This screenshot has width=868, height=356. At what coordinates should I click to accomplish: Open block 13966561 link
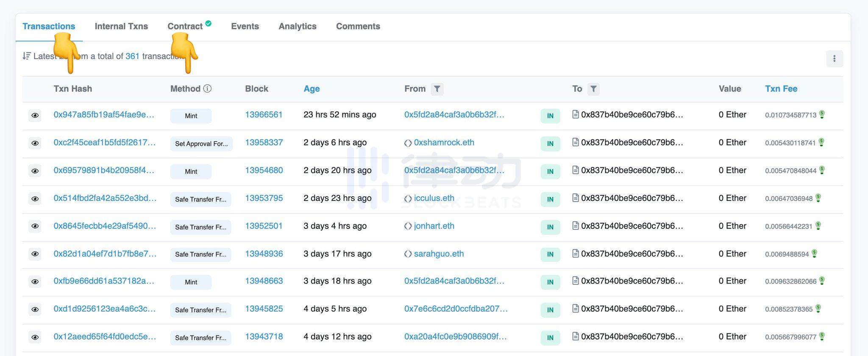[x=264, y=114]
